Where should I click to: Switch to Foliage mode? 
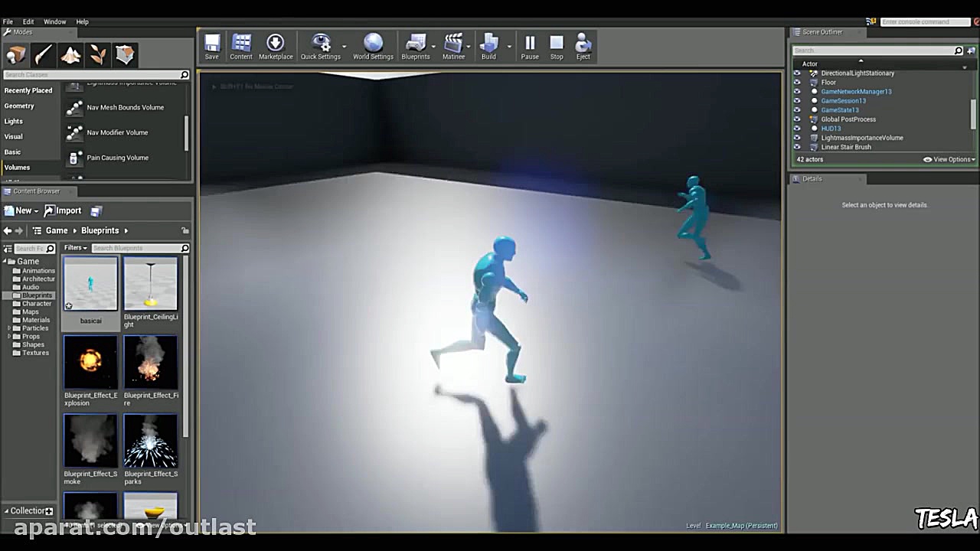click(97, 54)
